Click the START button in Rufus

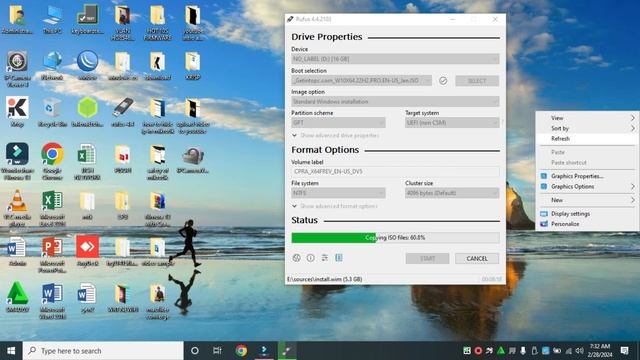[427, 258]
